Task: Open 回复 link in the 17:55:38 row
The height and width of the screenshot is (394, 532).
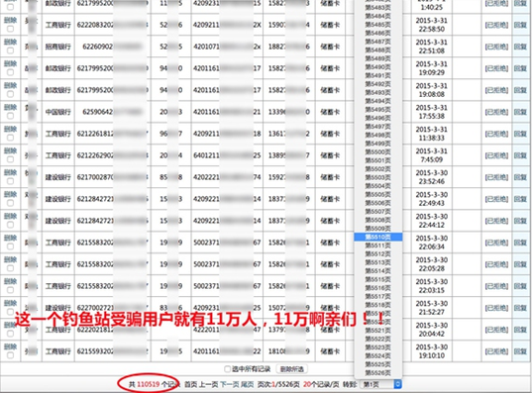Action: tap(520, 112)
